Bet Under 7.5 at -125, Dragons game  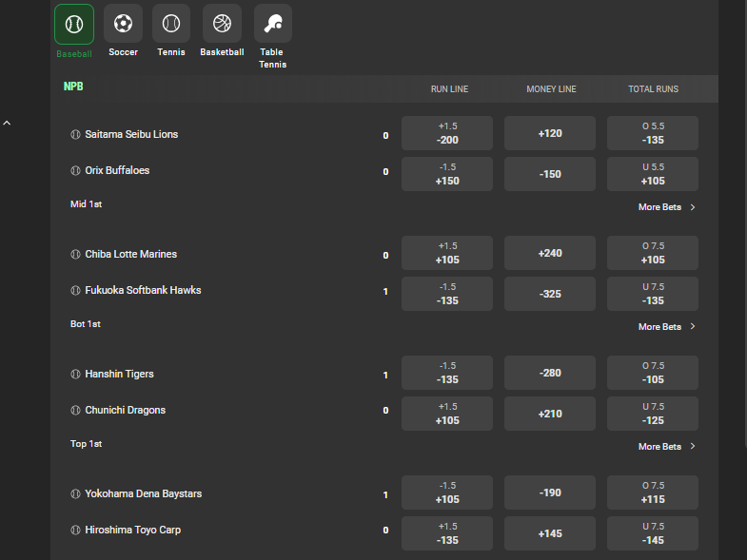pyautogui.click(x=653, y=414)
